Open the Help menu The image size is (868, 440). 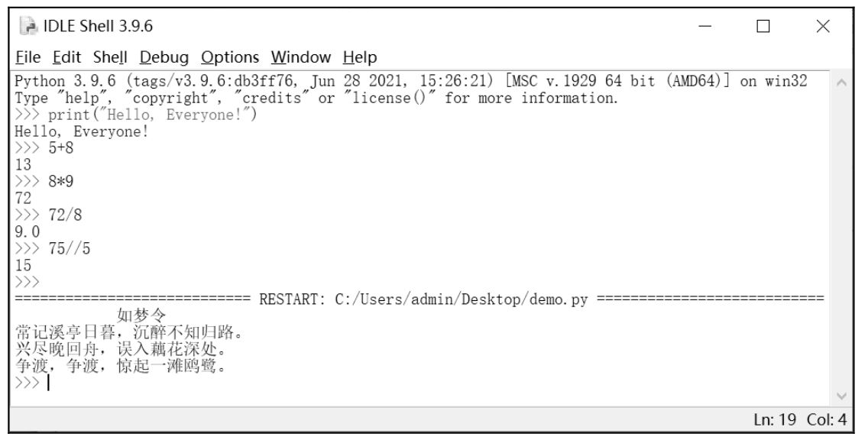[x=360, y=57]
